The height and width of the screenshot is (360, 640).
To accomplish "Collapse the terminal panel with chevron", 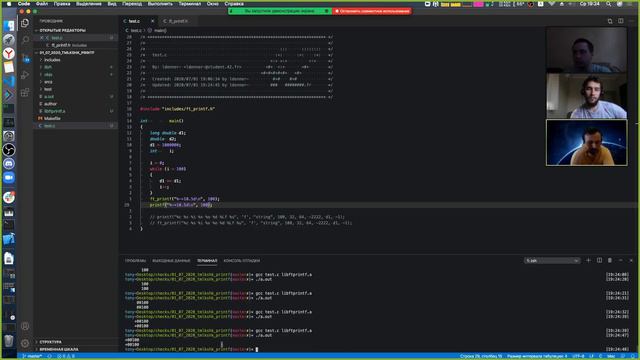I will pyautogui.click(x=621, y=260).
